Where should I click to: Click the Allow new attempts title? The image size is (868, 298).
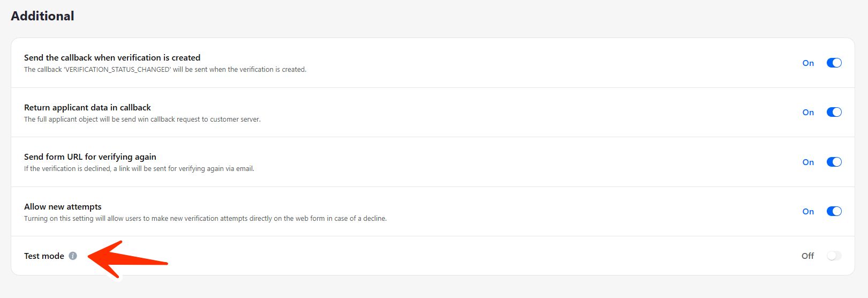63,207
